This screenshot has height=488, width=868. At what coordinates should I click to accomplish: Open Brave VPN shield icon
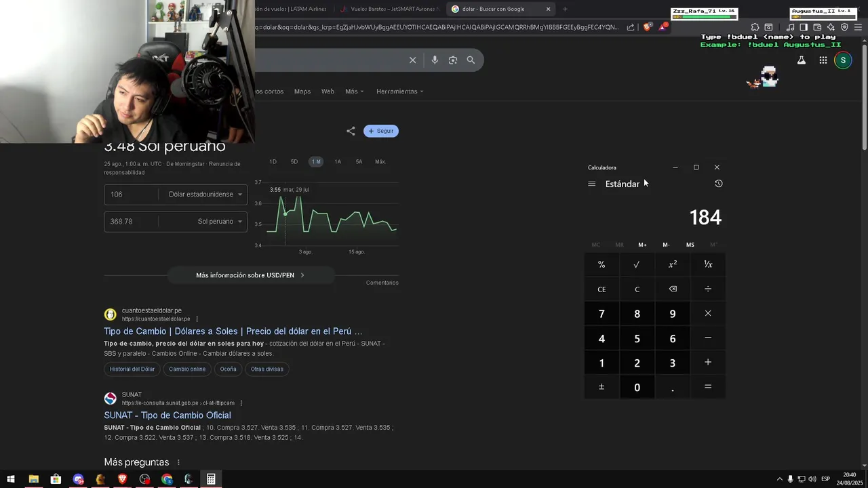pos(844,27)
